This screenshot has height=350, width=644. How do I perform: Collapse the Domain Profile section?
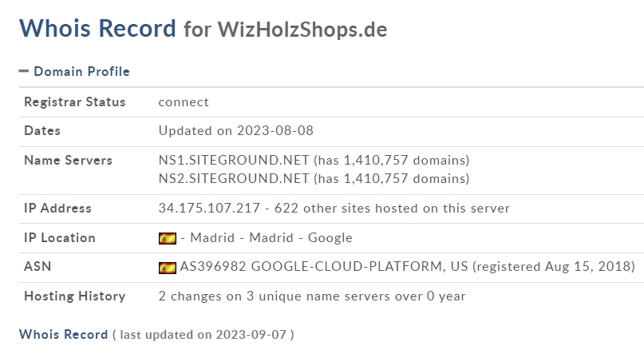pyautogui.click(x=24, y=71)
